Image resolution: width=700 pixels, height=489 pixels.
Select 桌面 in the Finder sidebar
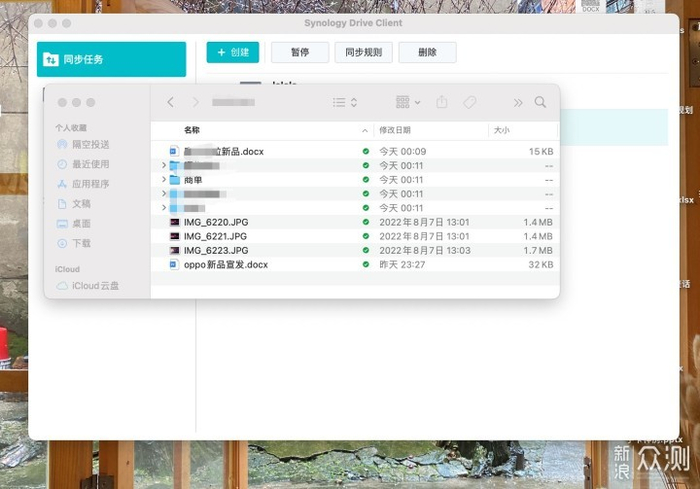coord(74,223)
